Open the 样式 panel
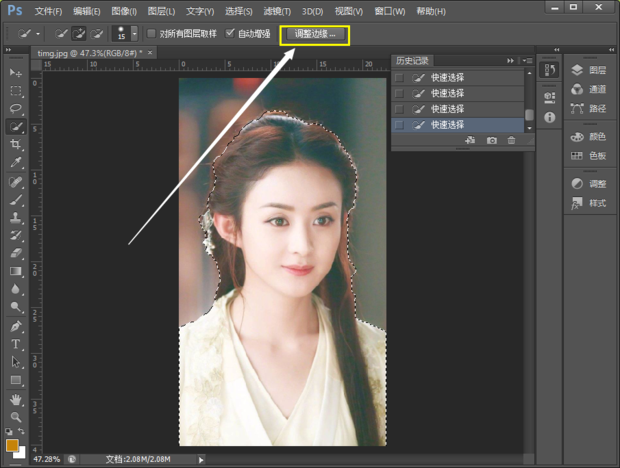This screenshot has height=468, width=620. click(x=588, y=203)
